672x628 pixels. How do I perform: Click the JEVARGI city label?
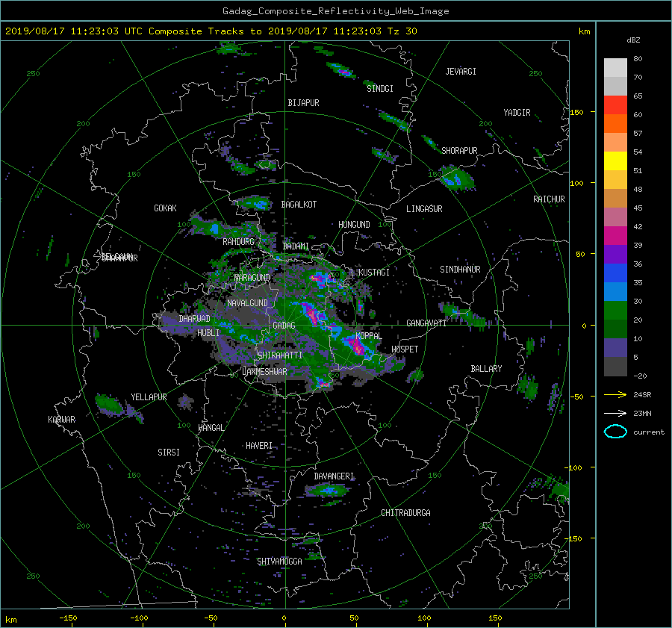coord(461,72)
